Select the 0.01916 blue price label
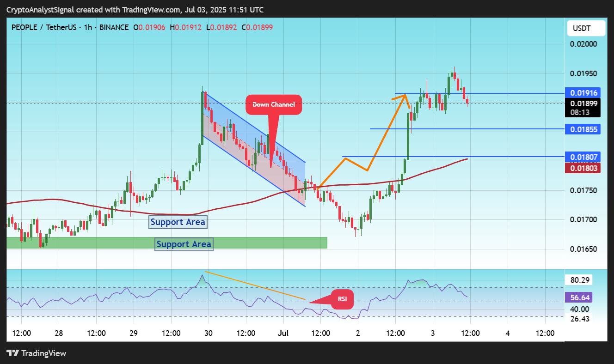This screenshot has width=614, height=364. tap(583, 93)
